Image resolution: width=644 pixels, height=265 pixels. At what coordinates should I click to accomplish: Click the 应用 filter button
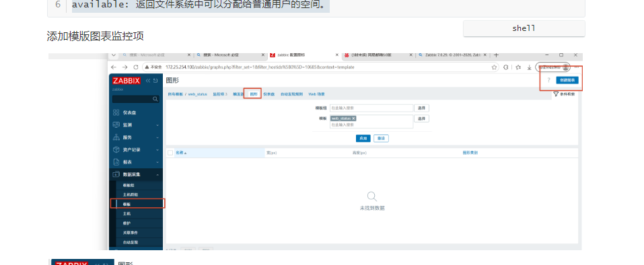[363, 139]
